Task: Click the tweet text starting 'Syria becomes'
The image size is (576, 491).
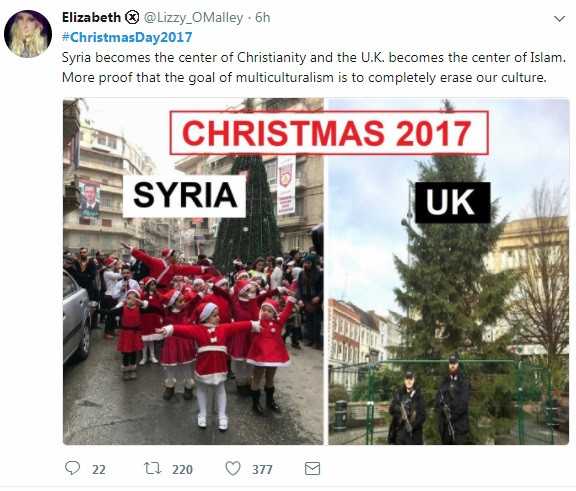Action: [x=314, y=68]
